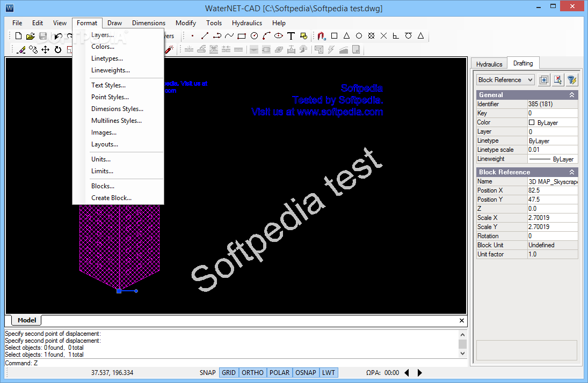Select the Text tool icon
This screenshot has width=588, height=383.
click(x=291, y=36)
